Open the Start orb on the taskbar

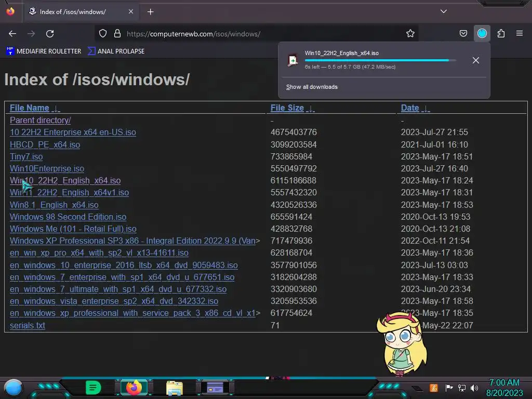[14, 388]
